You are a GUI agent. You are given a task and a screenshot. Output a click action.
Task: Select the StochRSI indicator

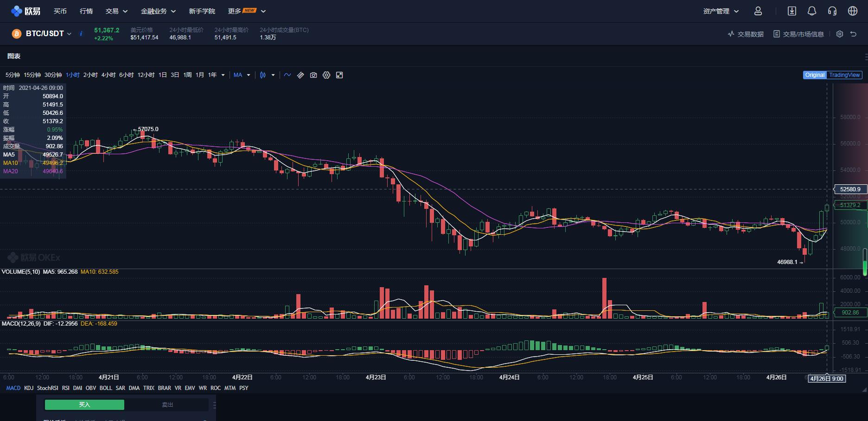point(48,388)
